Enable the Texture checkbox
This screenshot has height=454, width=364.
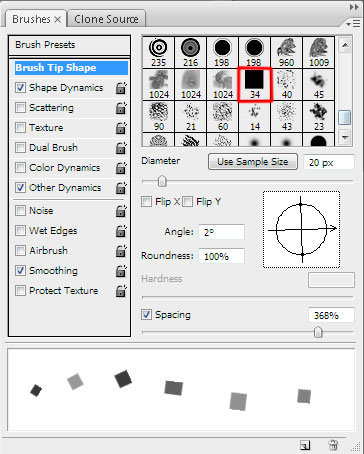pos(21,128)
